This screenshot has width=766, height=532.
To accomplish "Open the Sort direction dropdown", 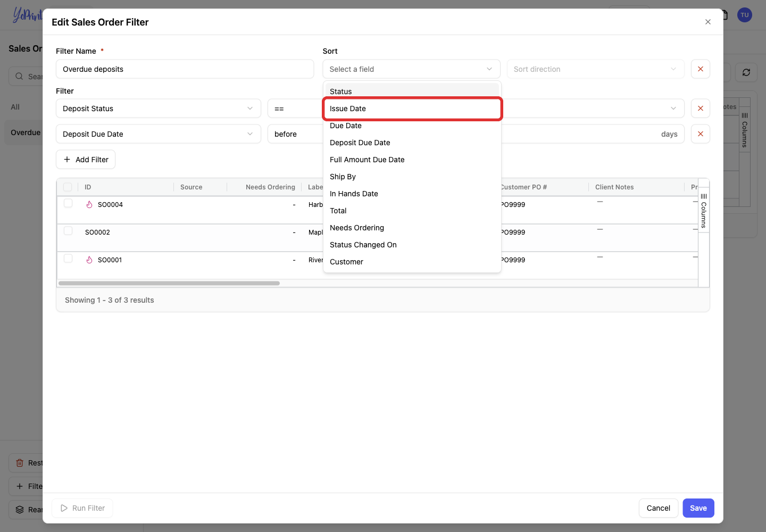I will pos(595,69).
